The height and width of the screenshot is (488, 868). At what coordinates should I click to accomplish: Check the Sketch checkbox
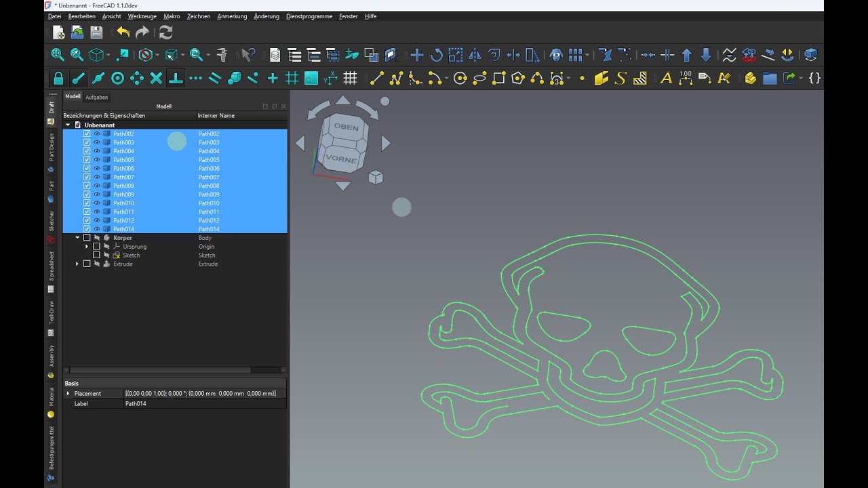point(96,256)
